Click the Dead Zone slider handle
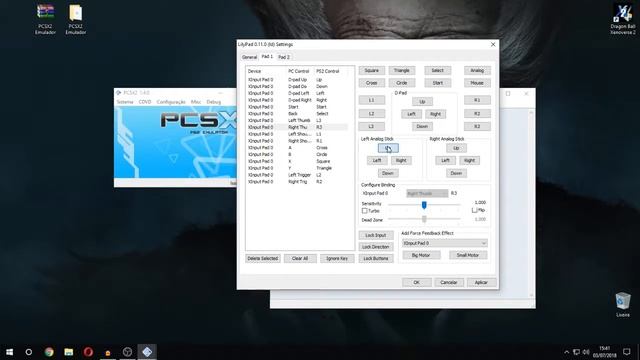This screenshot has height=360, width=640. pos(424,220)
